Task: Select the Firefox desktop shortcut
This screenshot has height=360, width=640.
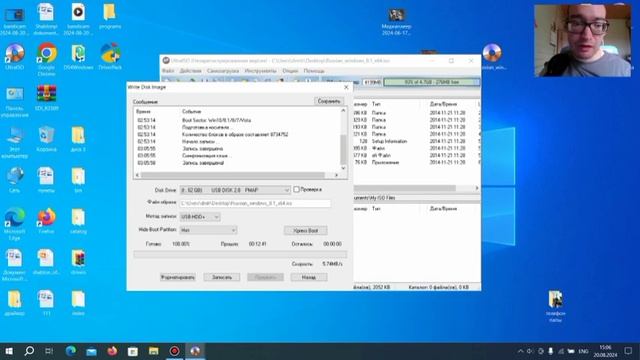Action: [x=47, y=221]
